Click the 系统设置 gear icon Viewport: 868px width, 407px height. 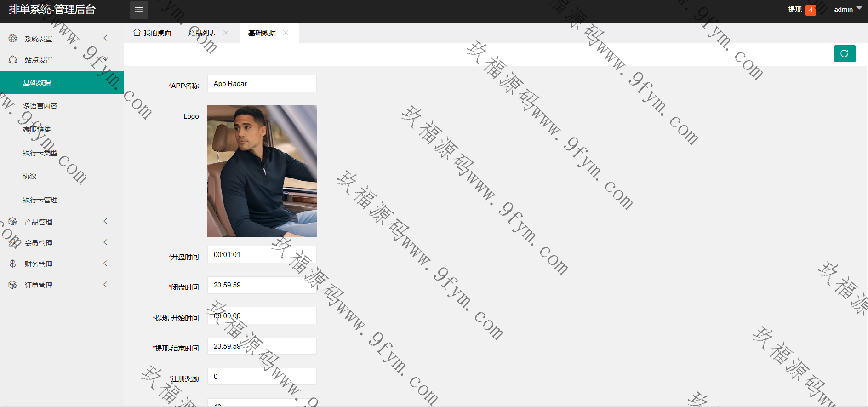(13, 39)
